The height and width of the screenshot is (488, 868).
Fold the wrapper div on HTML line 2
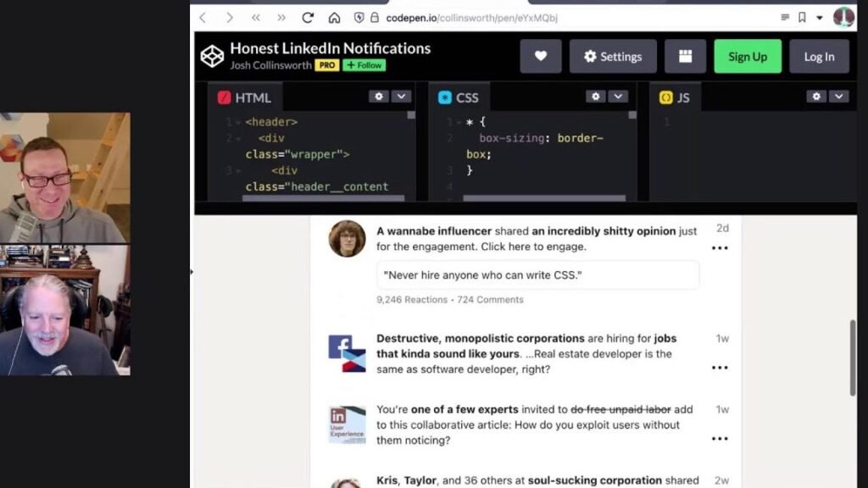[238, 138]
